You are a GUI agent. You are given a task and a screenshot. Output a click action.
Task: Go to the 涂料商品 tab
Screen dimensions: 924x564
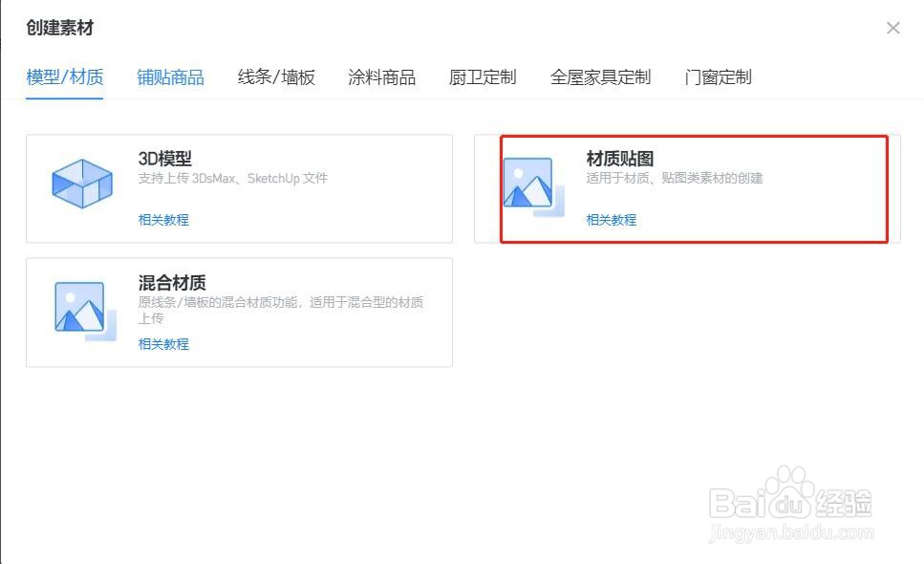tap(381, 77)
